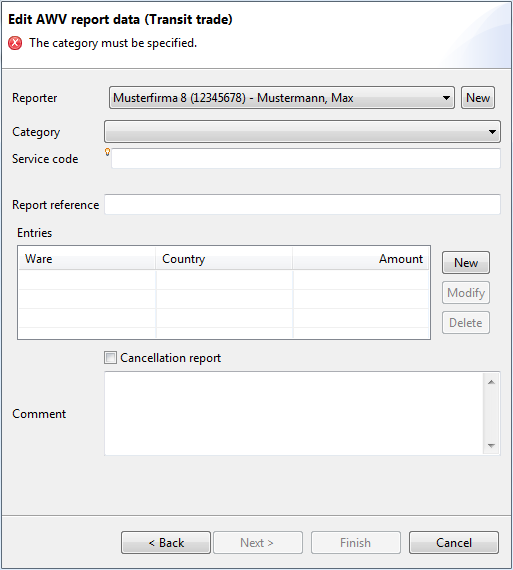Expand the Category combo box
This screenshot has width=513, height=570.
(302, 132)
